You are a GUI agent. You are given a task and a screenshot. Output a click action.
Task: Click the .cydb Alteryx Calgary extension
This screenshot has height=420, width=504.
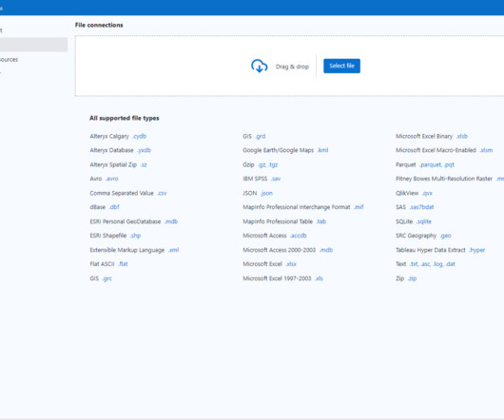click(x=140, y=136)
